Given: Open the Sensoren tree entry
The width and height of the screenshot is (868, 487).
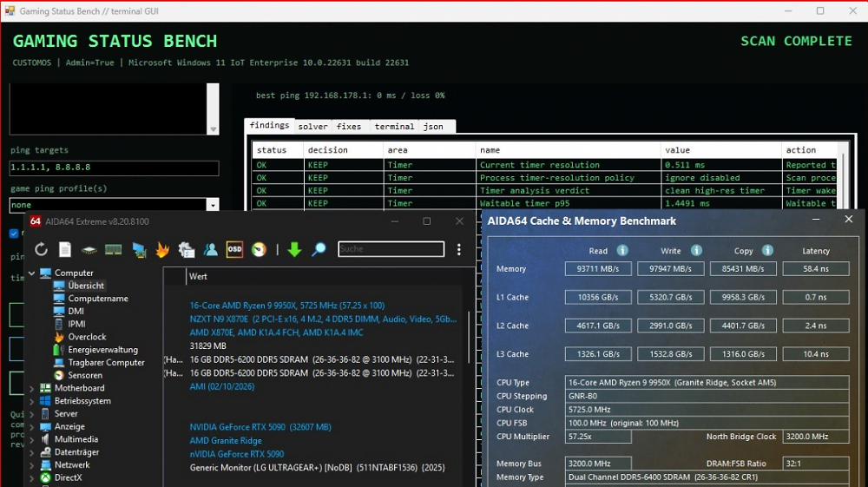Looking at the screenshot, I should [85, 375].
